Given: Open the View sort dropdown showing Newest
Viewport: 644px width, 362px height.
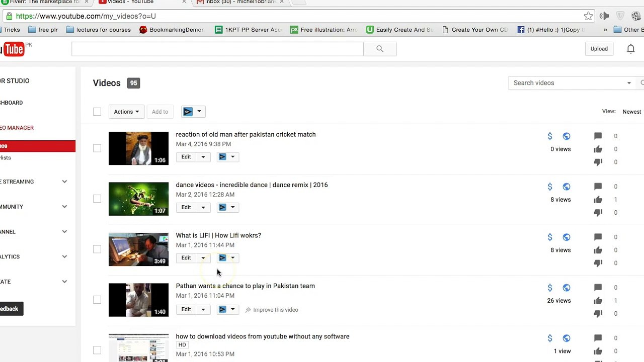Looking at the screenshot, I should coord(633,112).
